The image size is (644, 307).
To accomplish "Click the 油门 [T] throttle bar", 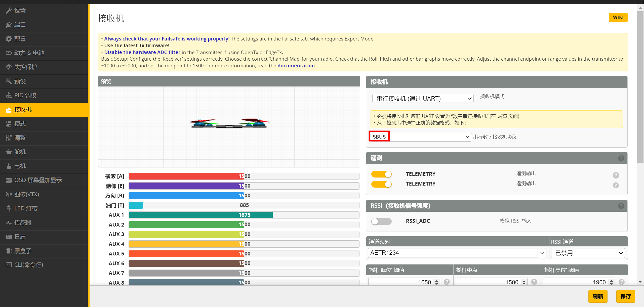I will 244,205.
